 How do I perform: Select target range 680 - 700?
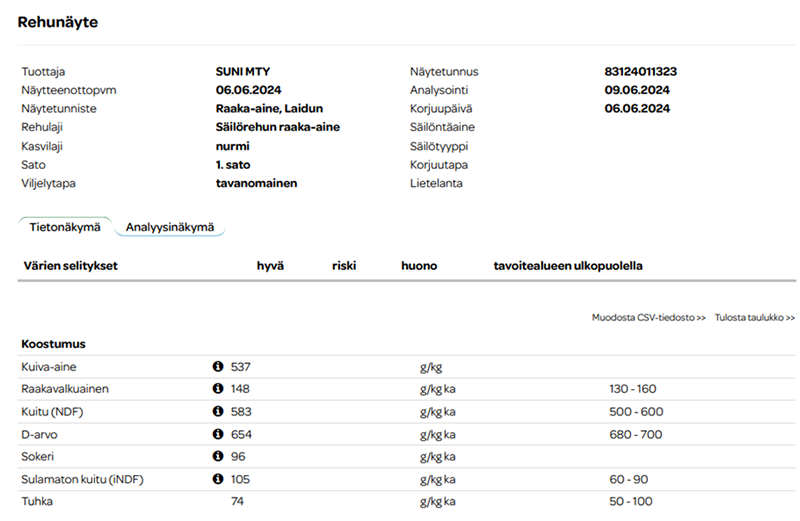point(636,434)
